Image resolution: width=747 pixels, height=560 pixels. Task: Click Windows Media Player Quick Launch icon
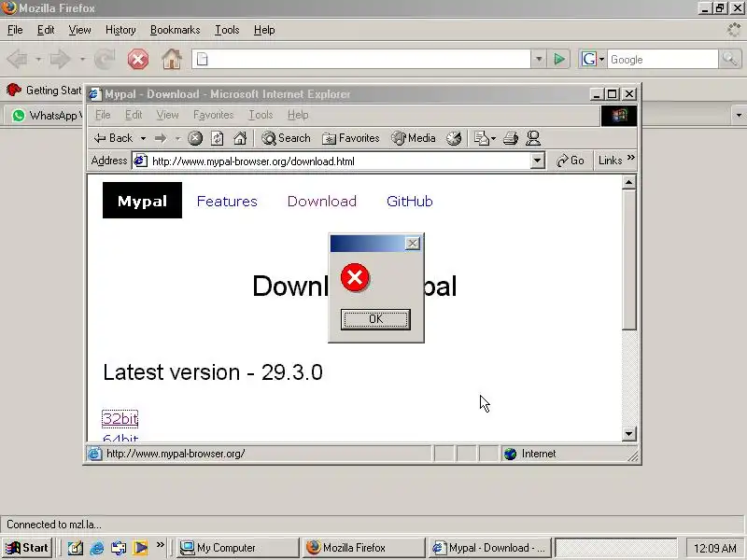[x=140, y=548]
